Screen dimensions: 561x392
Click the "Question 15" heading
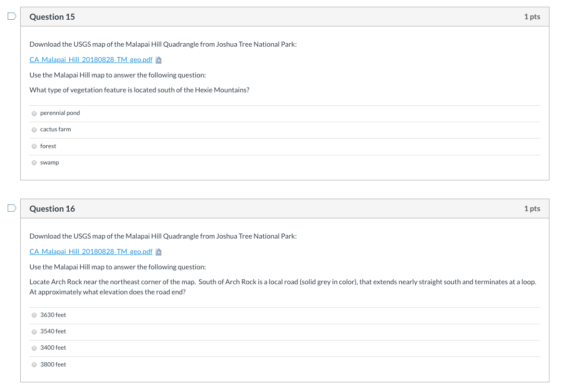coord(52,17)
